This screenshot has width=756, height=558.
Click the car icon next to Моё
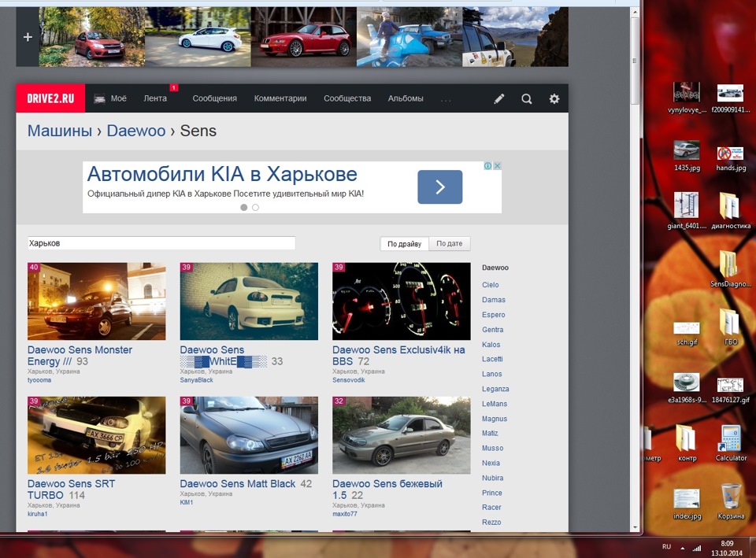tap(99, 99)
